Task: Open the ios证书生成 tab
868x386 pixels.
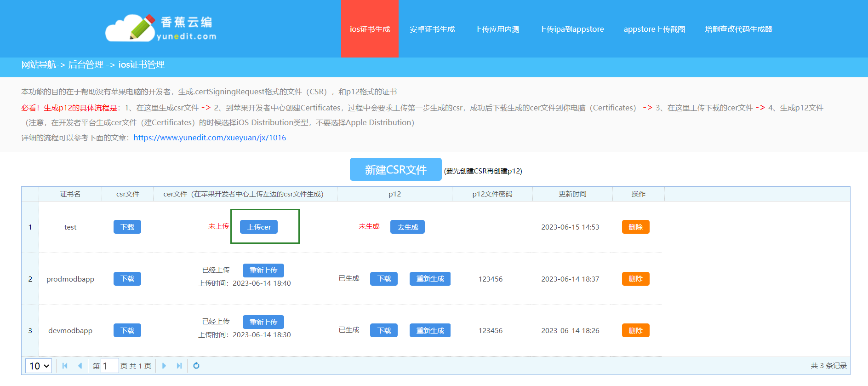Action: (370, 29)
